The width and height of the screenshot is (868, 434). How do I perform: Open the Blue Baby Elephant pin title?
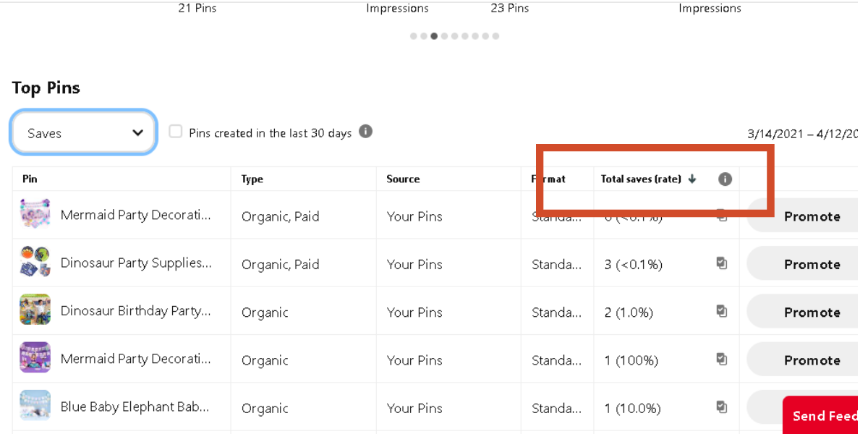pos(135,407)
